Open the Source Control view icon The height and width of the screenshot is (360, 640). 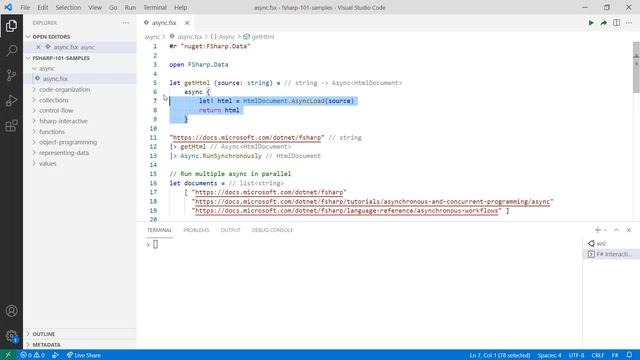tap(11, 75)
